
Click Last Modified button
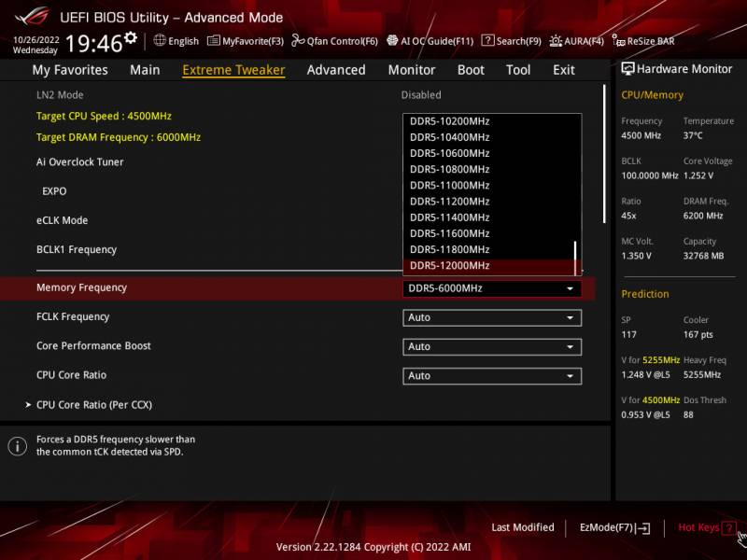coord(523,527)
